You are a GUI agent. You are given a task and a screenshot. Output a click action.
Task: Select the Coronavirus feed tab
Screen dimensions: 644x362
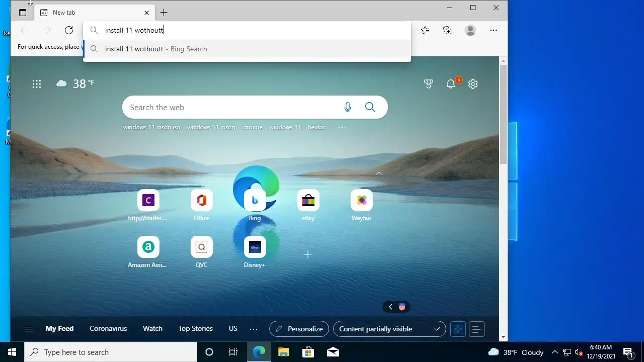coord(108,328)
